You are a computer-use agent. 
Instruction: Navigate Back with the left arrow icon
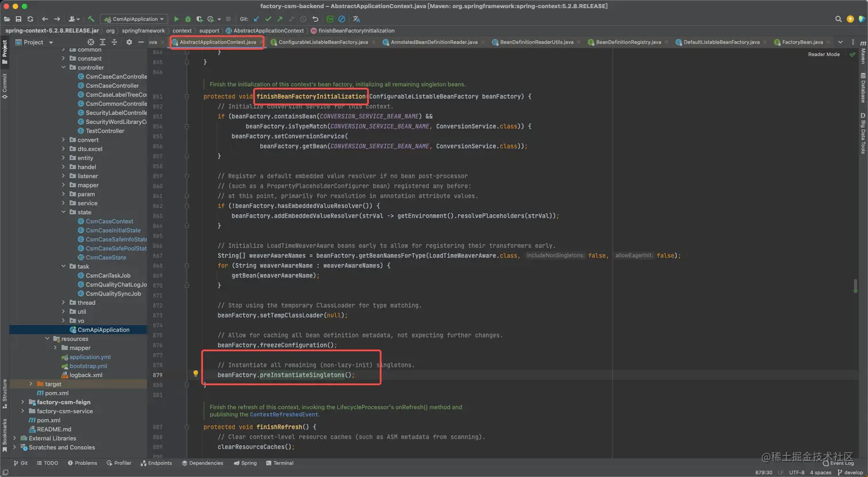tap(45, 19)
